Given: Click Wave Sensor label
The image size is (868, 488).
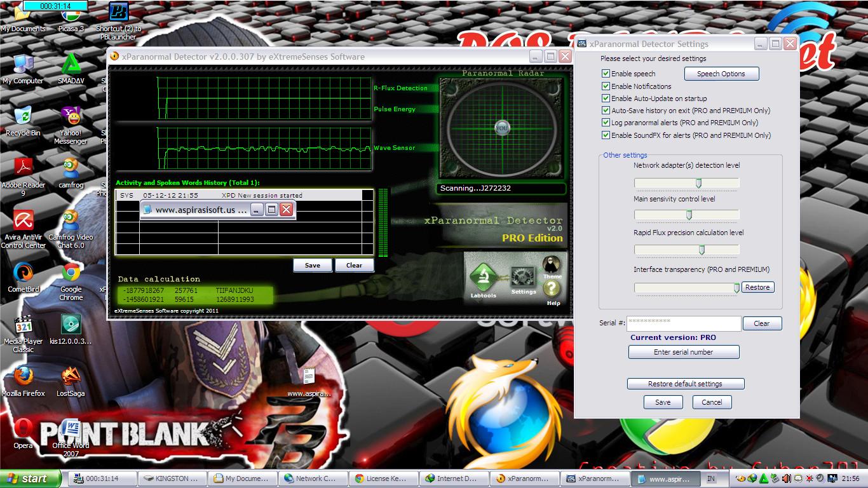Looking at the screenshot, I should [394, 148].
